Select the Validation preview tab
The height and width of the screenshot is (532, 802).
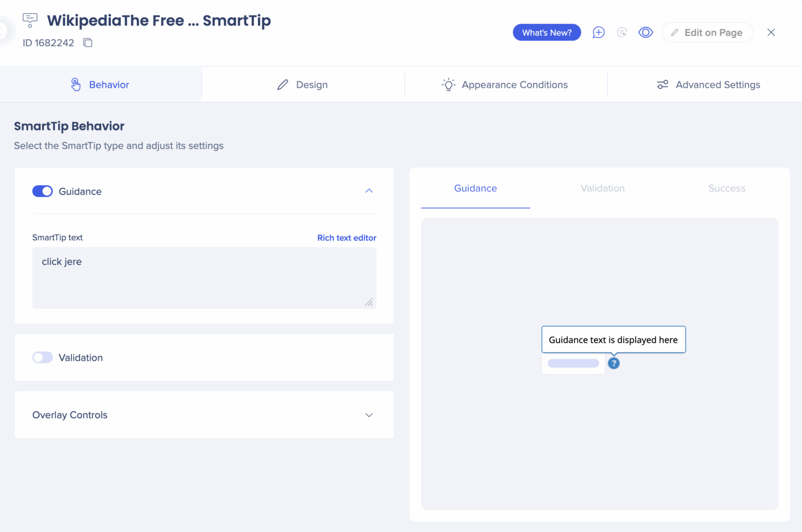click(603, 188)
